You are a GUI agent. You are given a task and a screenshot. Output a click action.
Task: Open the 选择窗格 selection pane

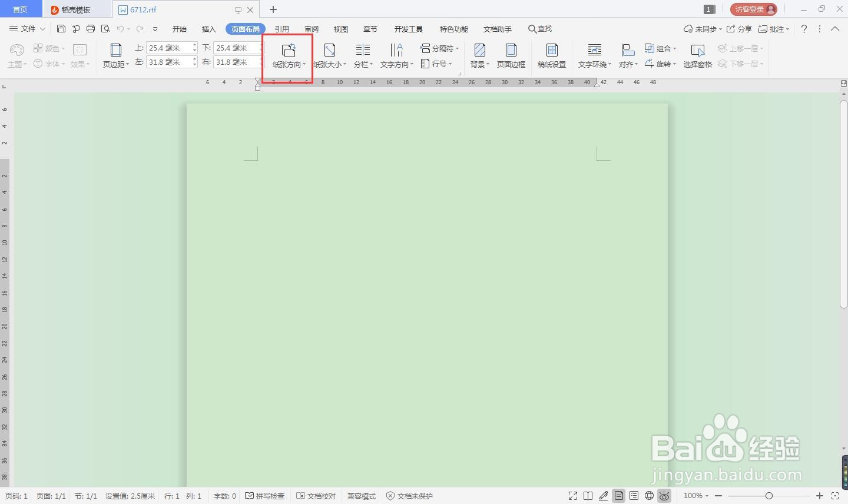pyautogui.click(x=697, y=56)
